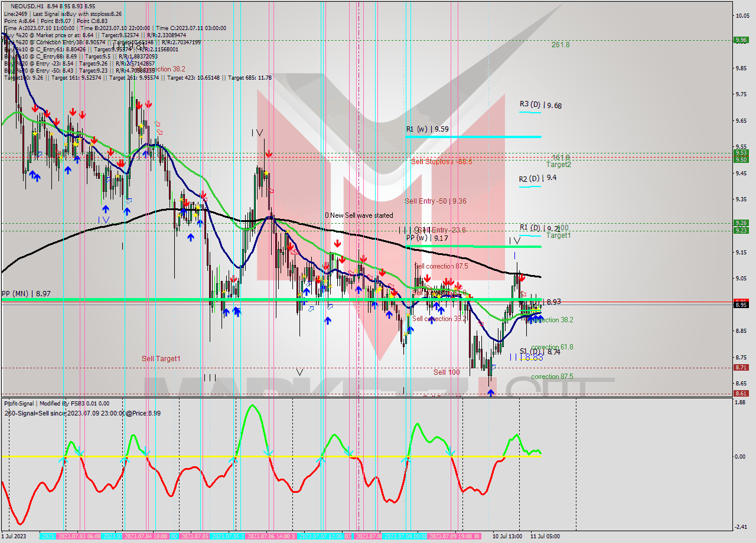Select the '2023.07.03 06:00' time marker
Viewport: 756px width, 543px height.
[79, 537]
